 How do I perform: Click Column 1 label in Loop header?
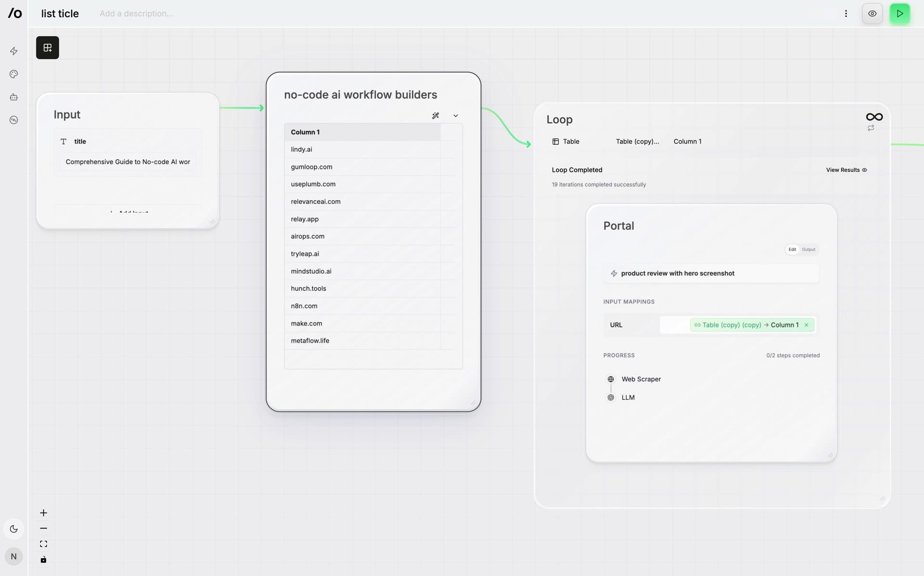coord(687,142)
